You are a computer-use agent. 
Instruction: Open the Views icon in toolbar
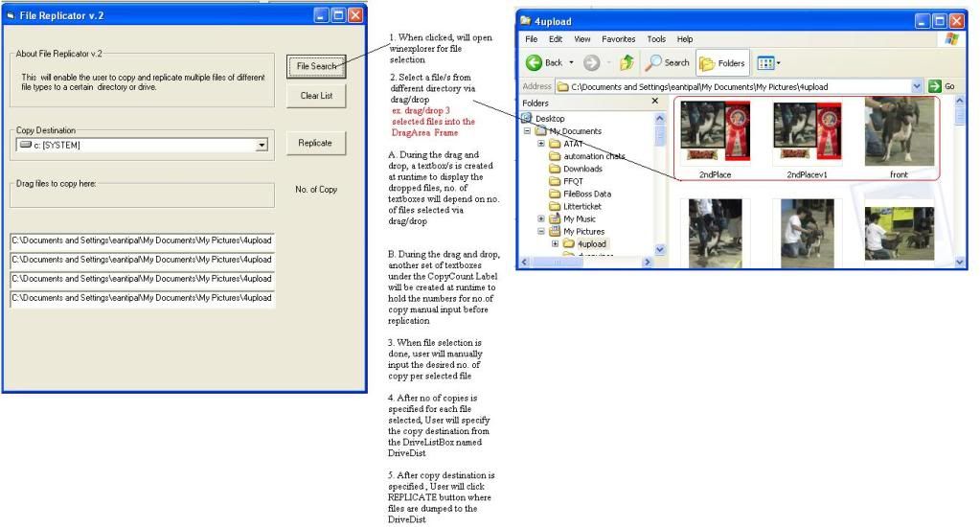[768, 63]
